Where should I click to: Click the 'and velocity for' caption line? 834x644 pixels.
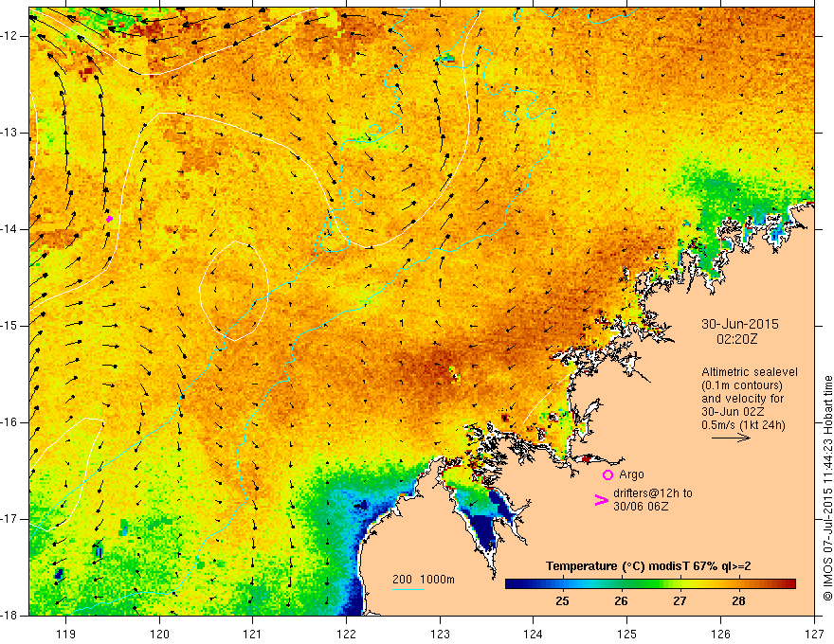point(742,399)
